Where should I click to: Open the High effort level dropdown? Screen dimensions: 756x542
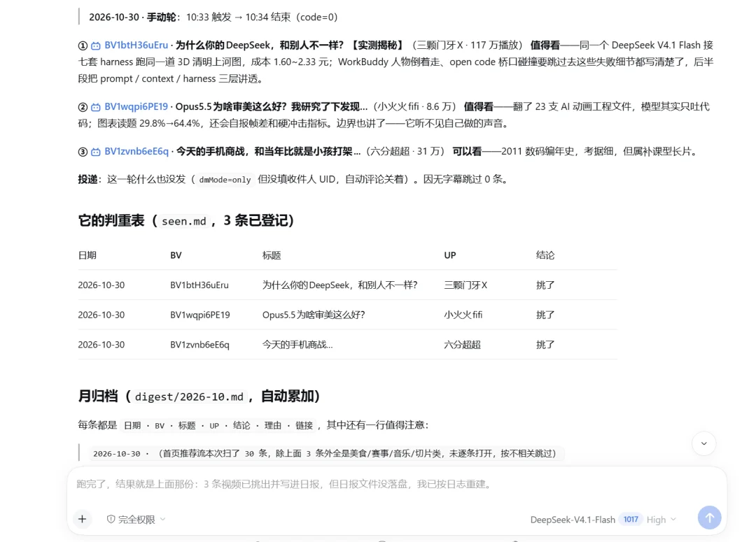[x=661, y=520]
